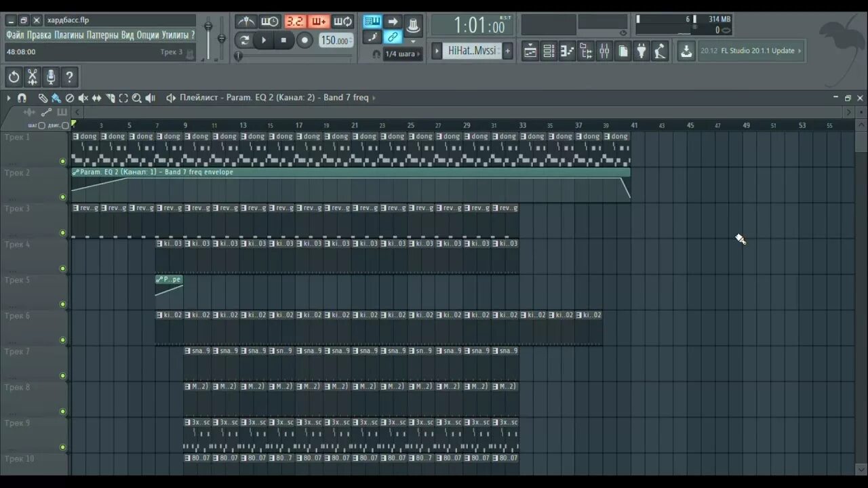Click the arrow left of HiHat pattern
Screen dimensions: 868x488
coord(437,51)
